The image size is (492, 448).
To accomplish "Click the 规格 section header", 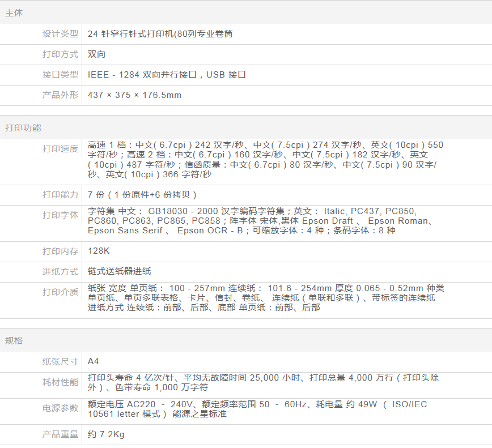I will pos(14,341).
